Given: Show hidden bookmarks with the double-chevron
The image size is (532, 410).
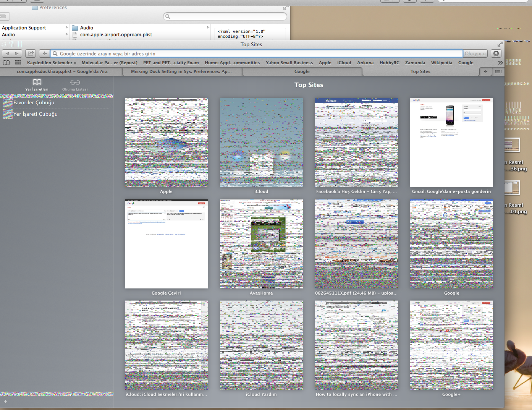Looking at the screenshot, I should tap(500, 63).
